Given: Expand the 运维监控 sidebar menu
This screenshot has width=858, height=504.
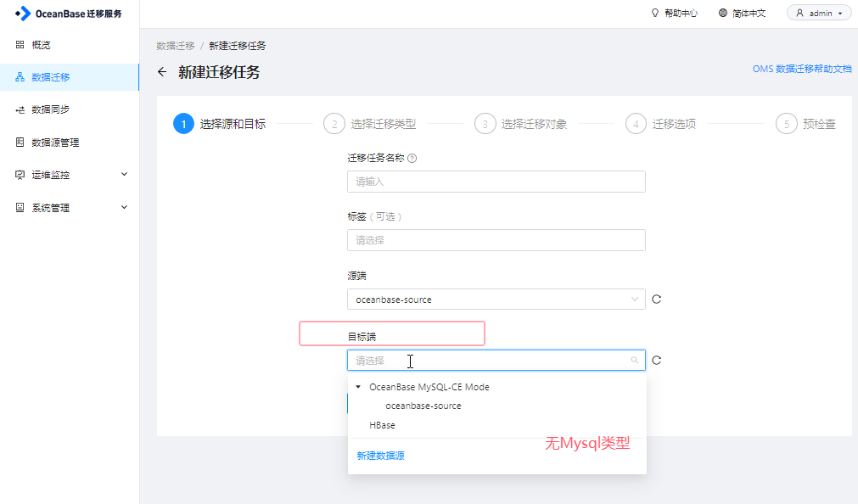Looking at the screenshot, I should 124,175.
